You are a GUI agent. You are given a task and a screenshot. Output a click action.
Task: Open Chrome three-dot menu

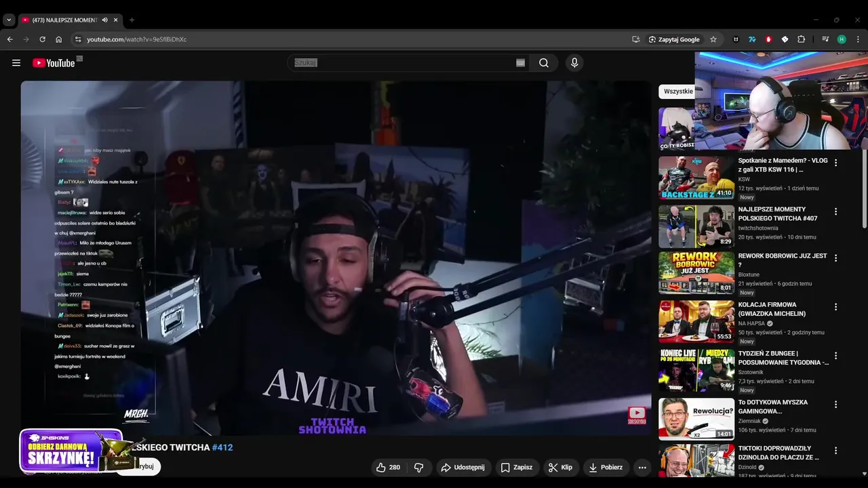(858, 39)
